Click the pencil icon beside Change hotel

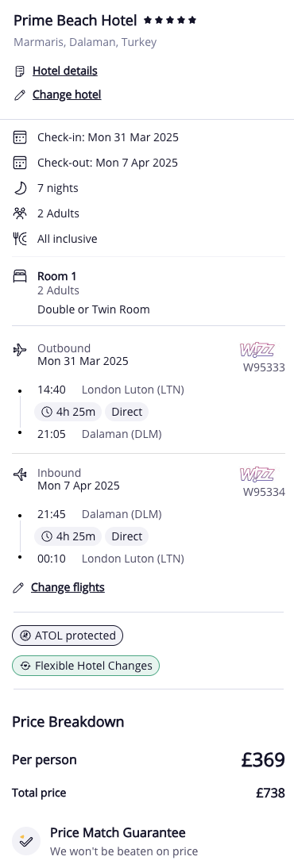click(x=20, y=95)
